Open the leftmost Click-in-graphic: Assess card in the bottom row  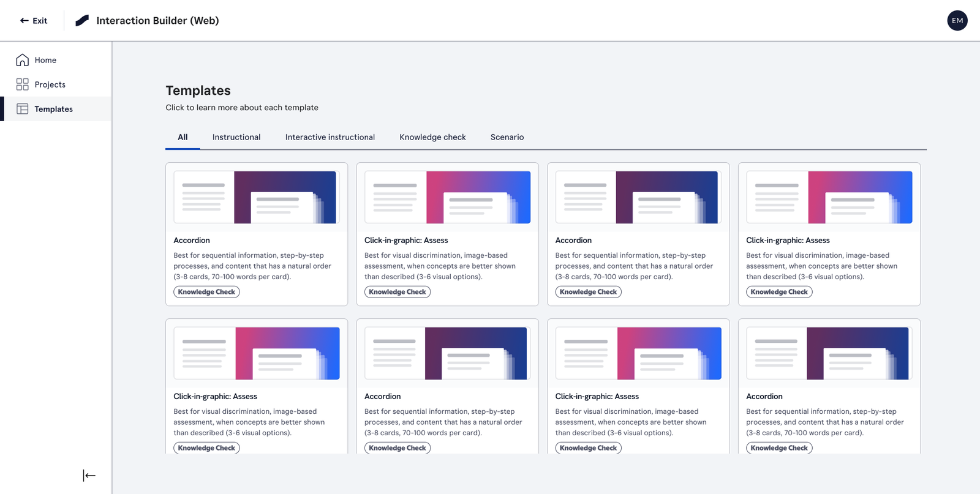(257, 386)
